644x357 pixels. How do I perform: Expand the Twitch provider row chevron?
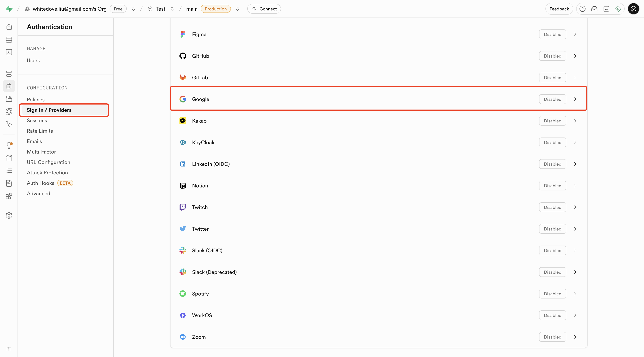pyautogui.click(x=575, y=207)
